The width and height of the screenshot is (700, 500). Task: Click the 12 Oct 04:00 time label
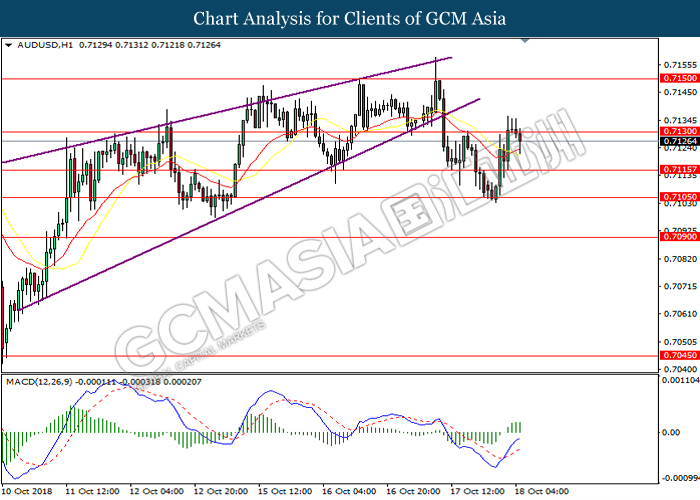point(157,492)
